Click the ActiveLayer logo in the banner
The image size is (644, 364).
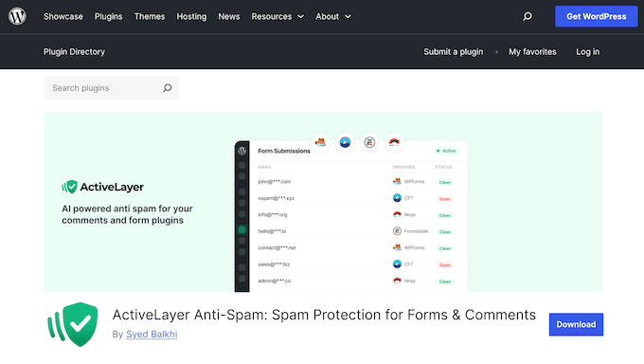click(x=102, y=187)
